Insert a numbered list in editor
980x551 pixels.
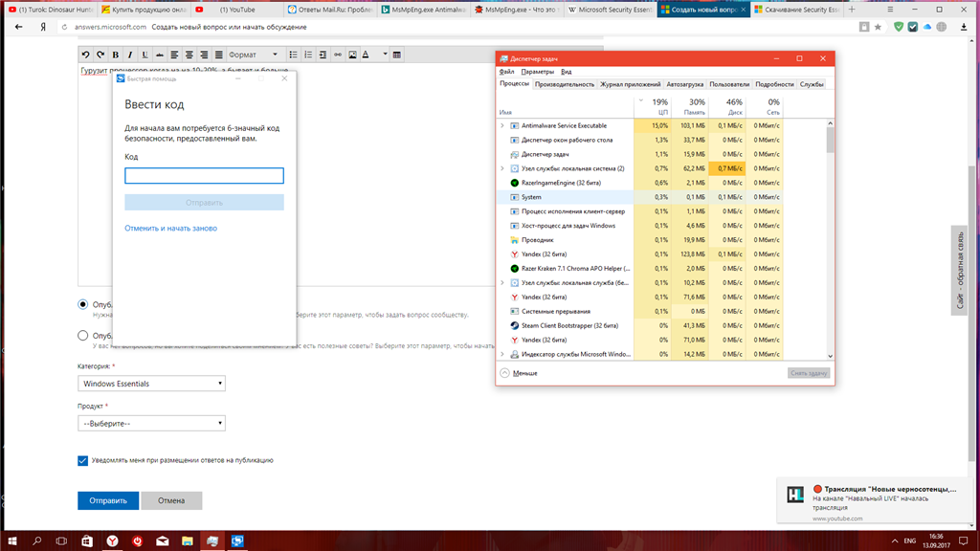click(308, 55)
